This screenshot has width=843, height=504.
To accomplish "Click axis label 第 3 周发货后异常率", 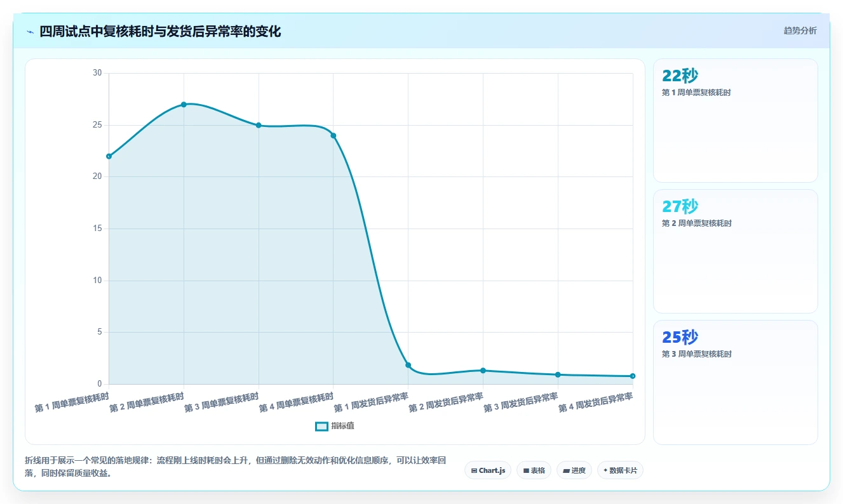I will 521,402.
